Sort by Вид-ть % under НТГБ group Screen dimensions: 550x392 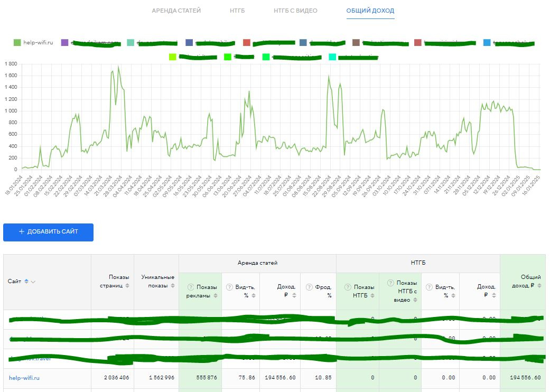453,295
